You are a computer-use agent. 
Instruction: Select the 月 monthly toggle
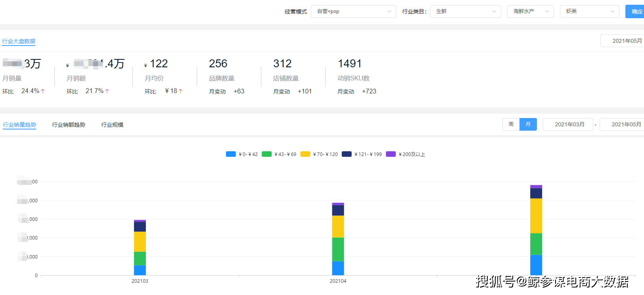[x=528, y=124]
